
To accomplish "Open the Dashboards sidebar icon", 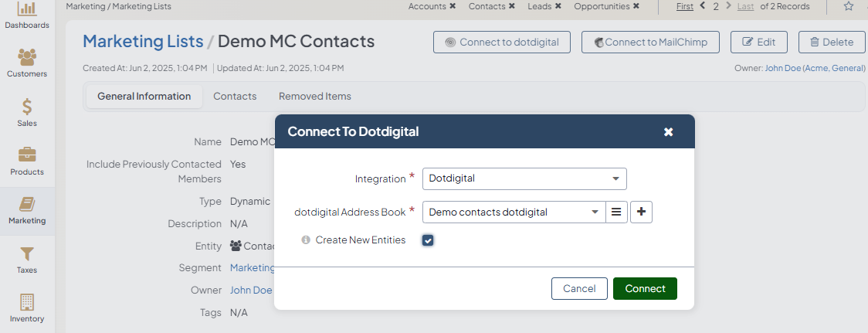I will click(x=27, y=15).
